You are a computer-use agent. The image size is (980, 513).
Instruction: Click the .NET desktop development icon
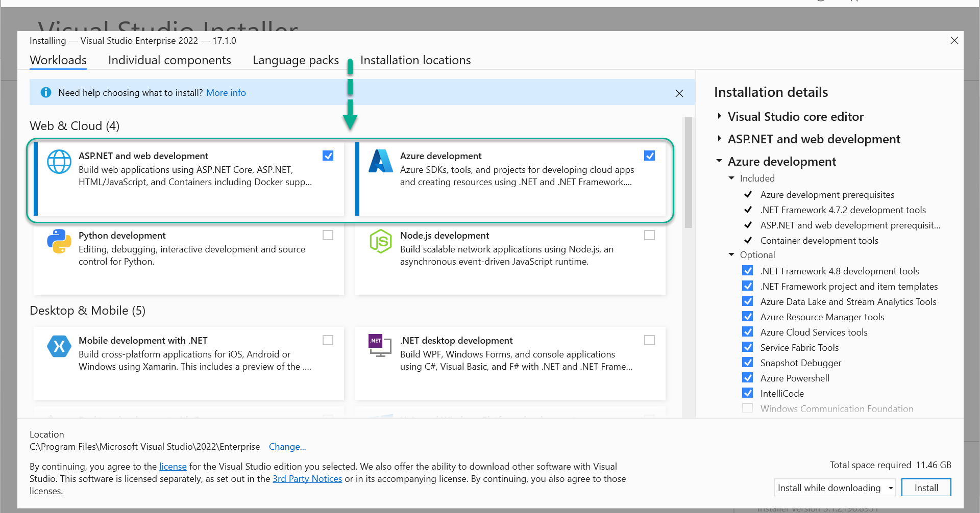tap(380, 345)
